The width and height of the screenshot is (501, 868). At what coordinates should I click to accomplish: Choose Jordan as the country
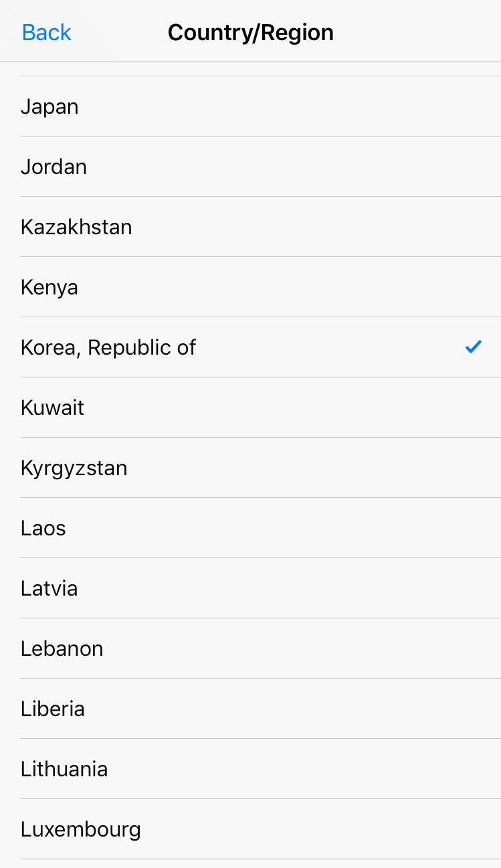(54, 167)
